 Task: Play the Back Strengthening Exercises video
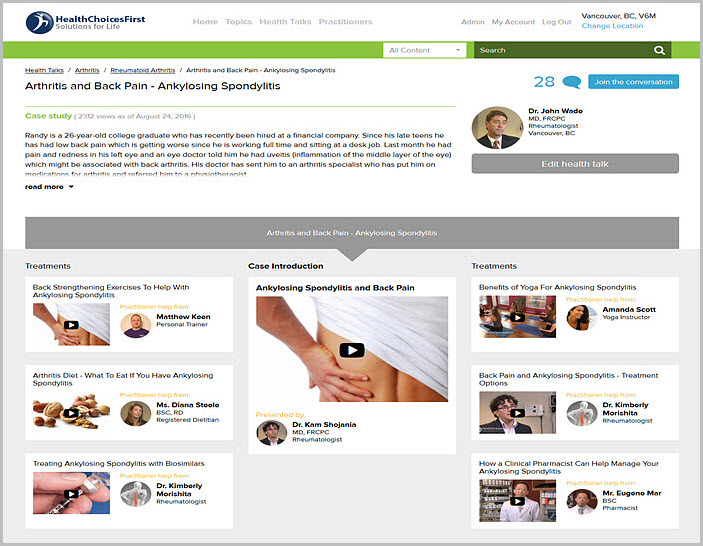[71, 325]
